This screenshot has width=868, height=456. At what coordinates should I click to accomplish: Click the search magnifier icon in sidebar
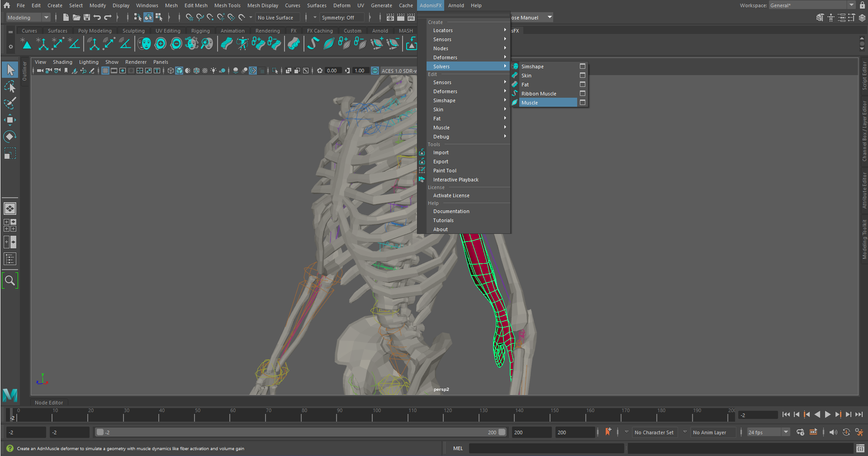pyautogui.click(x=10, y=281)
